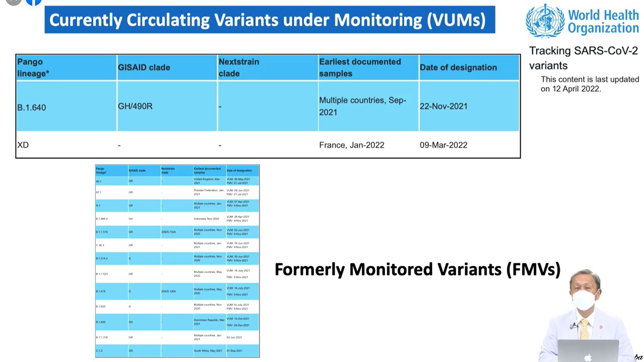Viewport: 644px width, 362px height.
Task: Click the World Health Organization emblem
Action: click(x=545, y=21)
